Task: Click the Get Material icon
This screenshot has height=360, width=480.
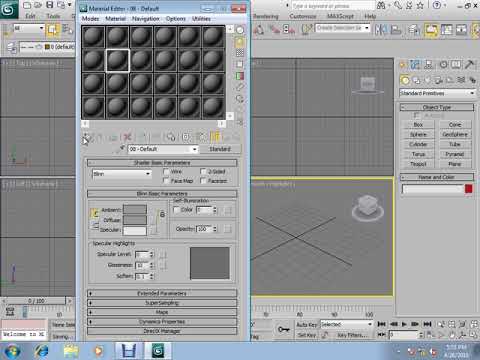Action: pyautogui.click(x=88, y=137)
